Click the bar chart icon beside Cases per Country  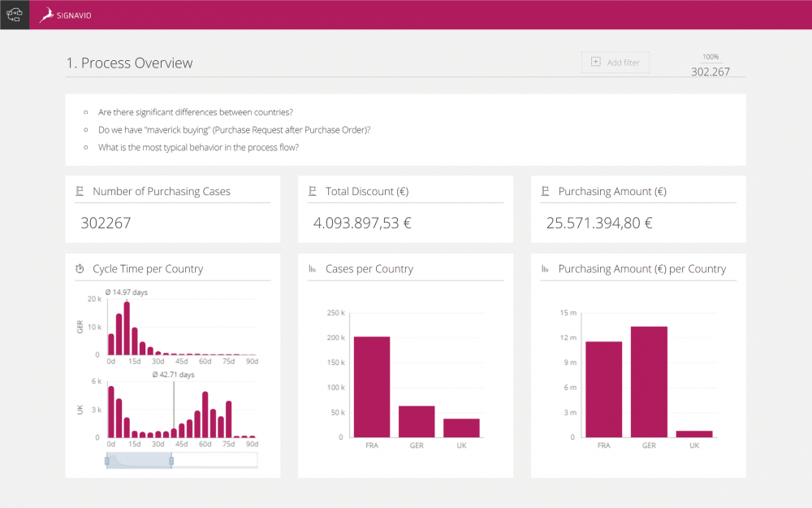click(313, 269)
